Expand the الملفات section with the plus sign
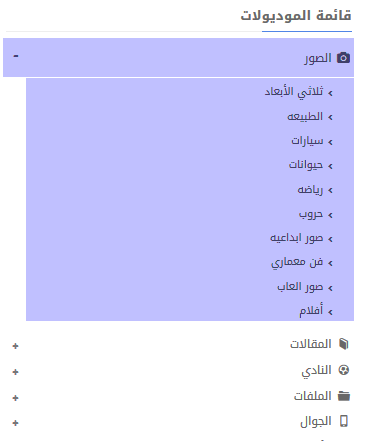371x441 pixels. (15, 398)
